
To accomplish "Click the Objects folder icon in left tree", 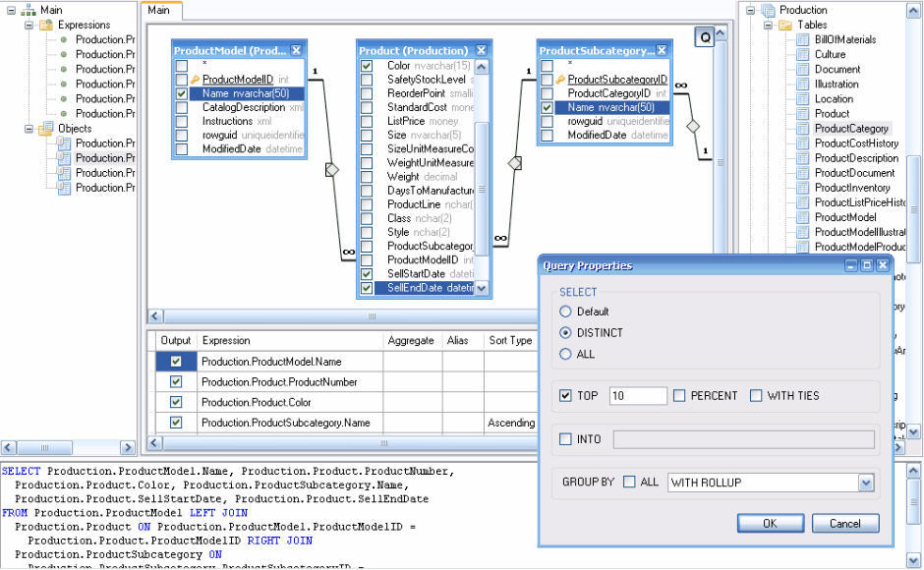I will click(x=47, y=128).
